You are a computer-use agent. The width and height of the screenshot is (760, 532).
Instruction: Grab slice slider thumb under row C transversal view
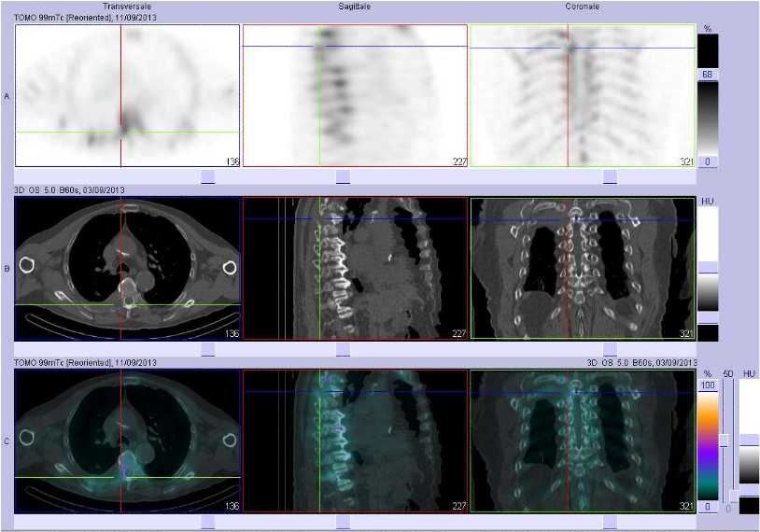(x=208, y=522)
